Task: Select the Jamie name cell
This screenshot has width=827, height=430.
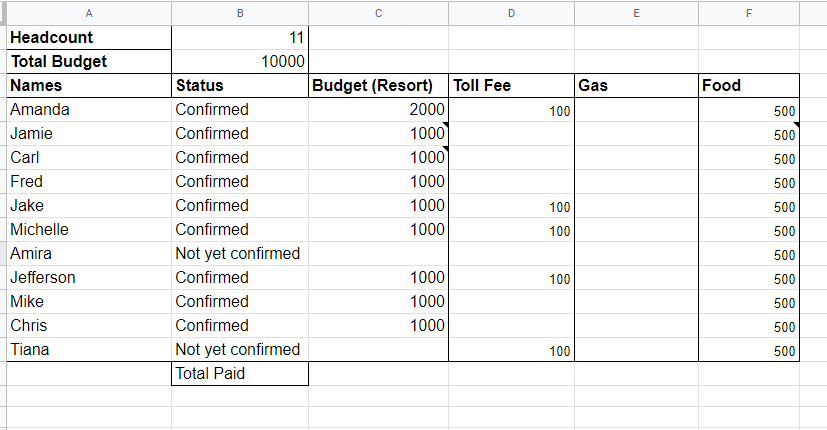Action: click(89, 133)
